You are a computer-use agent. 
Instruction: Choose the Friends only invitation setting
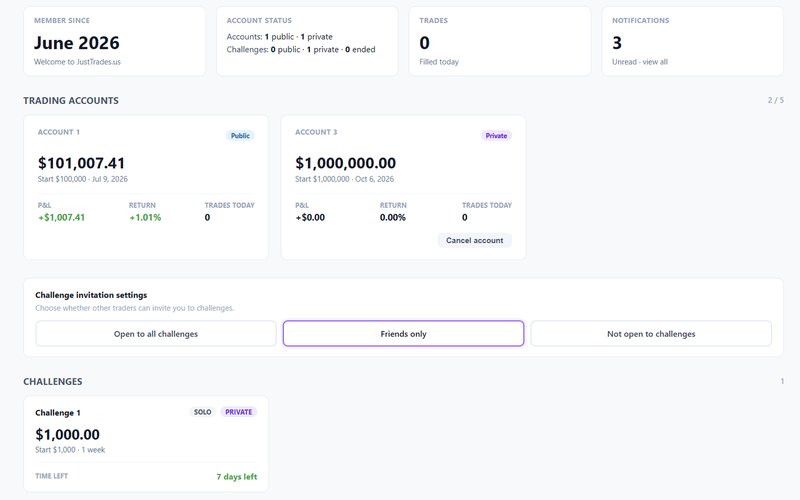(x=403, y=334)
